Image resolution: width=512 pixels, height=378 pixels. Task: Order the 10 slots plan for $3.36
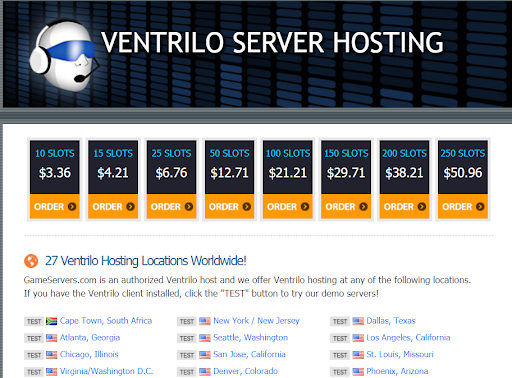point(55,207)
